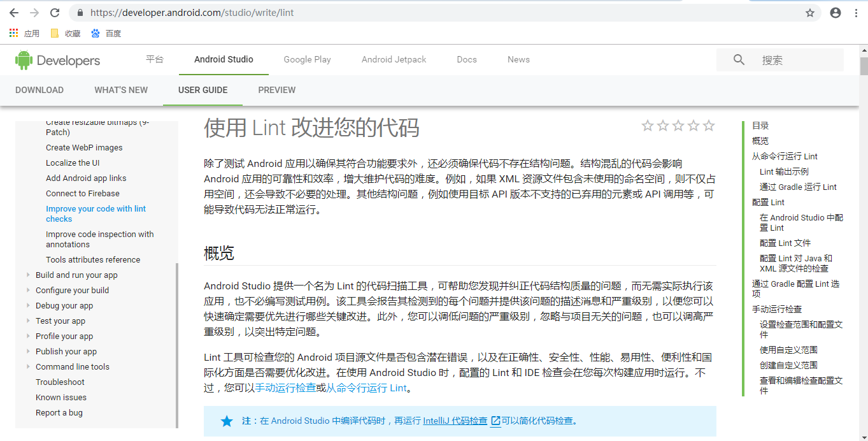The height and width of the screenshot is (441, 868).
Task: Open the 'IntelliJ 代码检查' link
Action: tap(455, 421)
